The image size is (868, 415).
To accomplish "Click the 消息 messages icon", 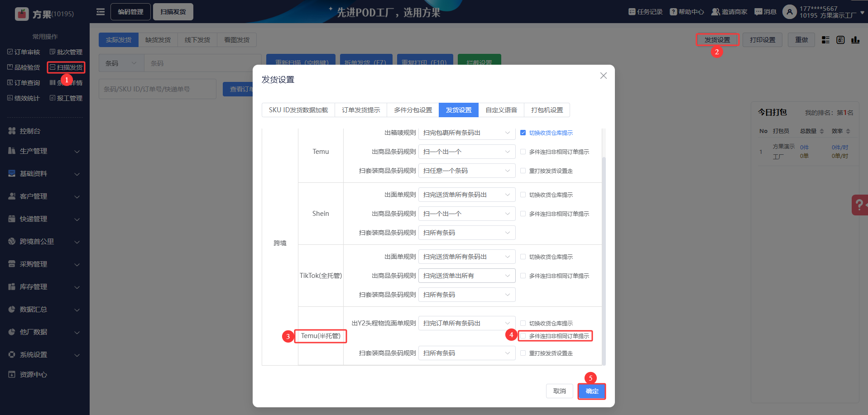I will 758,12.
